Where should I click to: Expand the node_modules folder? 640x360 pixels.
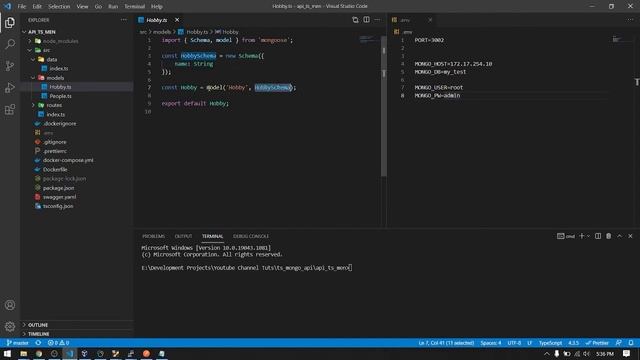(78, 41)
